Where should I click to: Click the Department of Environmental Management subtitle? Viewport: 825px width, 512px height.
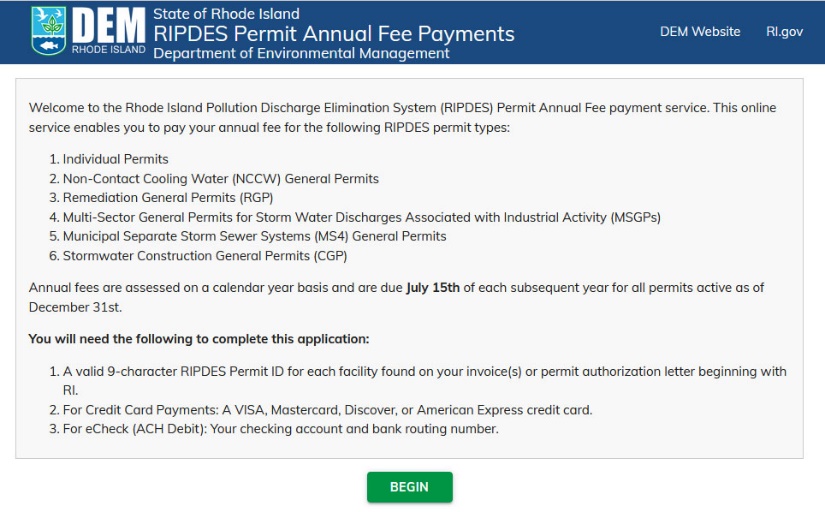pyautogui.click(x=301, y=53)
